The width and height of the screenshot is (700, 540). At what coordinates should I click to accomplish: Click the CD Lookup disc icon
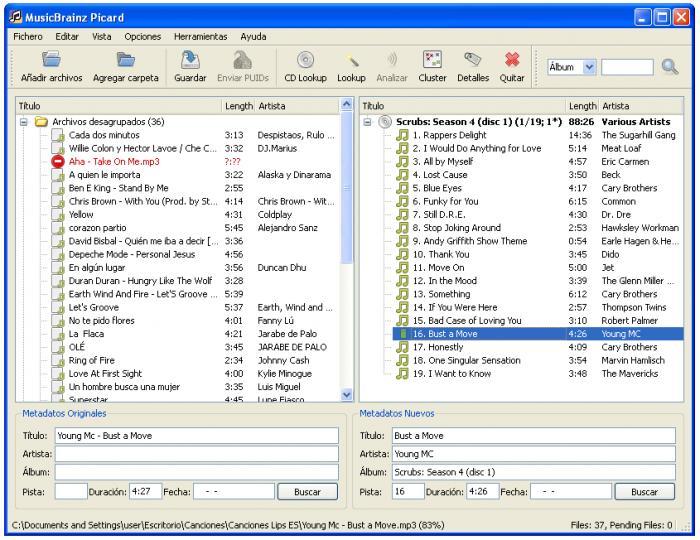(305, 60)
